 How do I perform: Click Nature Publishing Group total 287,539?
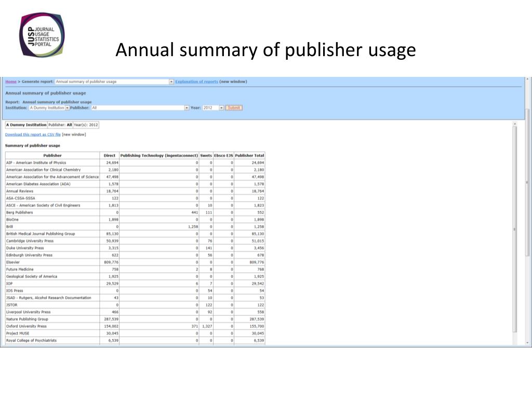tap(257, 320)
